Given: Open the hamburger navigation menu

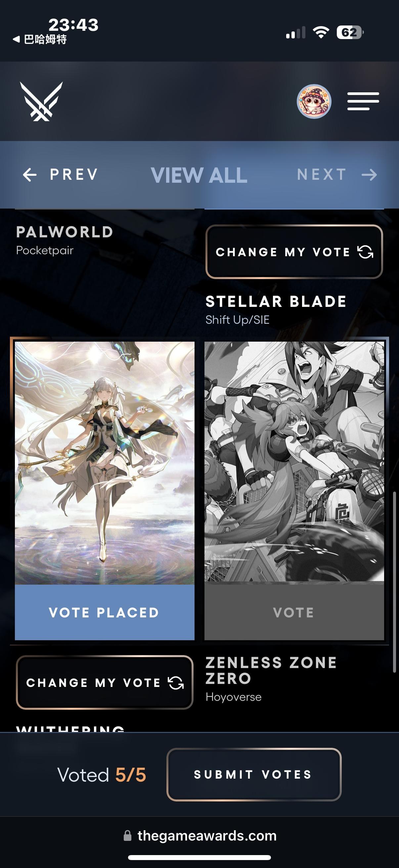Looking at the screenshot, I should point(363,101).
